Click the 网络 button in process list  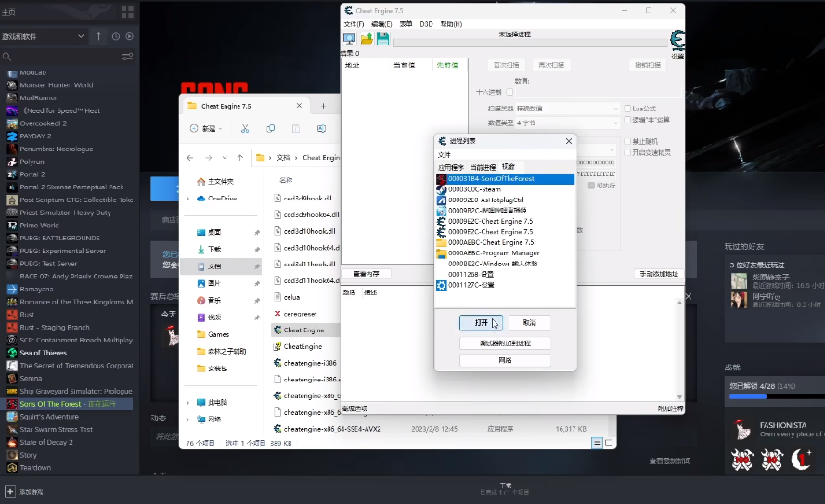[505, 360]
